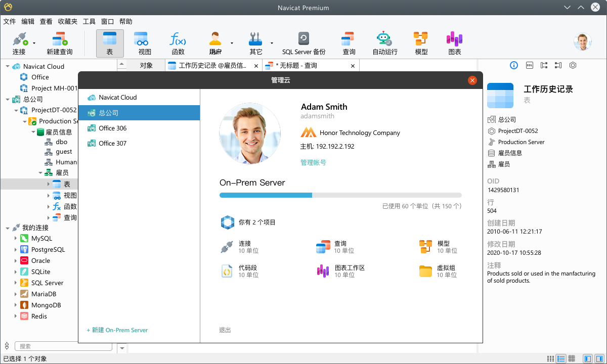
Task: Select the MongoDB connection
Action: coord(46,305)
